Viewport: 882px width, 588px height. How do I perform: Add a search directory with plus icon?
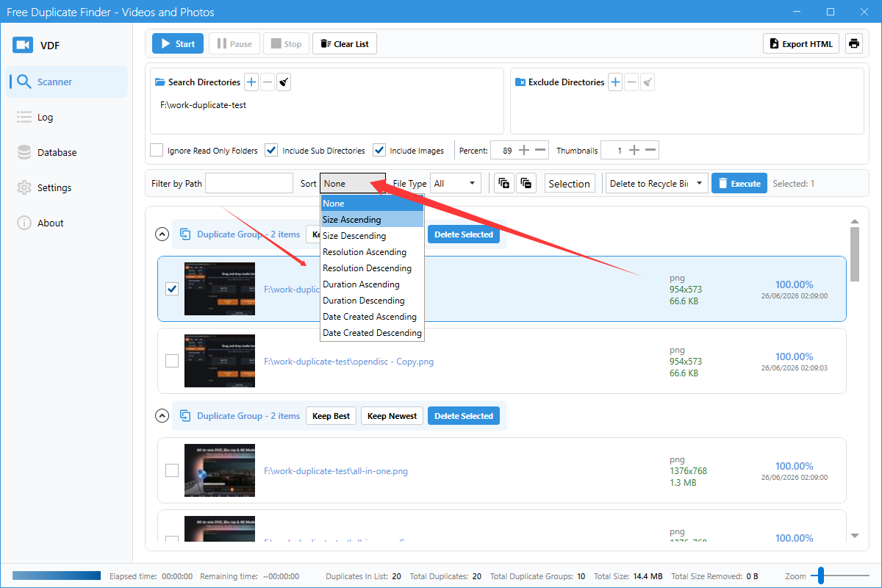point(251,82)
